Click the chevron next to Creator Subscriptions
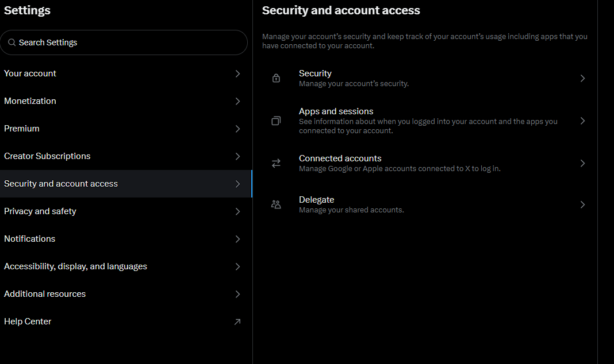The image size is (614, 364). (237, 156)
